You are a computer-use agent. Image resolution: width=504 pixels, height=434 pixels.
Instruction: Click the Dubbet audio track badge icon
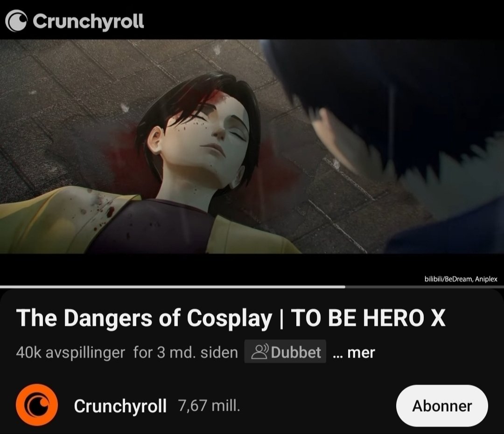point(260,352)
